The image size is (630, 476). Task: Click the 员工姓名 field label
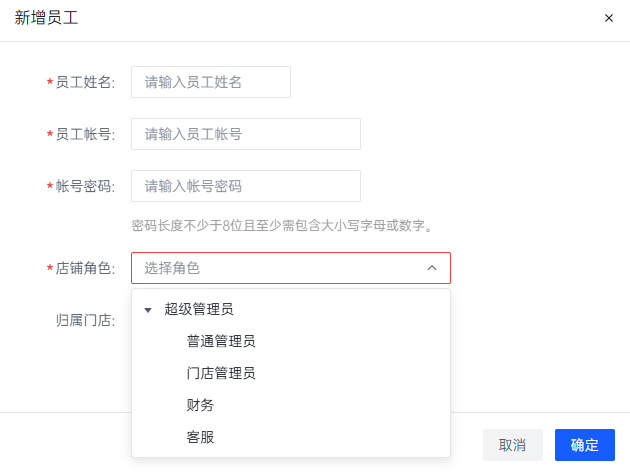85,82
